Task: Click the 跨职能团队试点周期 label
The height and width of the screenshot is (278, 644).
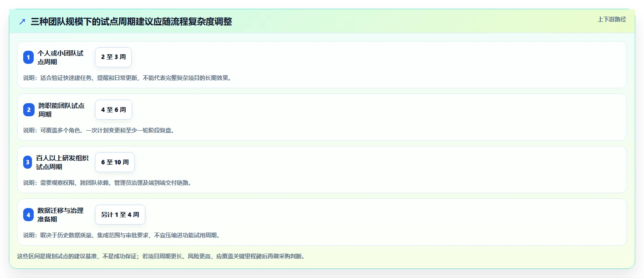Action: [x=61, y=110]
